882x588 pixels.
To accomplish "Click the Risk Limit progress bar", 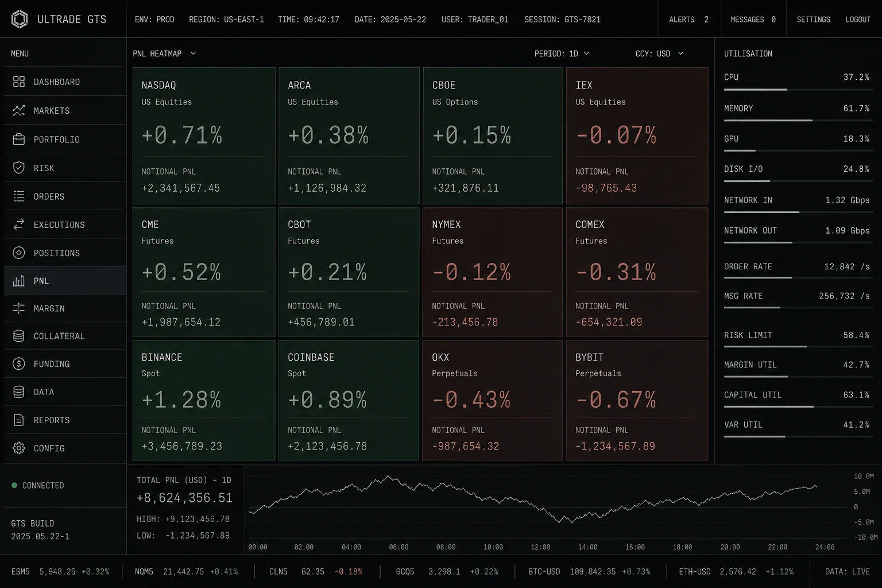I will [797, 347].
